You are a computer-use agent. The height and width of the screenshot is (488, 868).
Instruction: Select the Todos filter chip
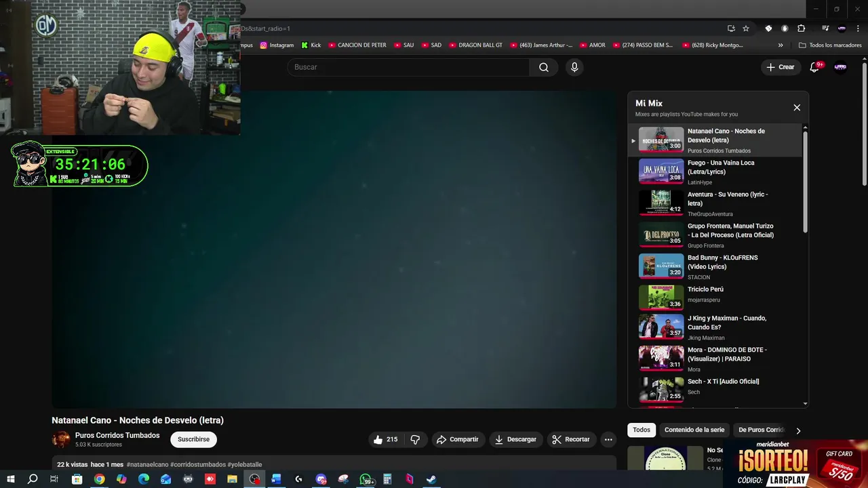642,430
